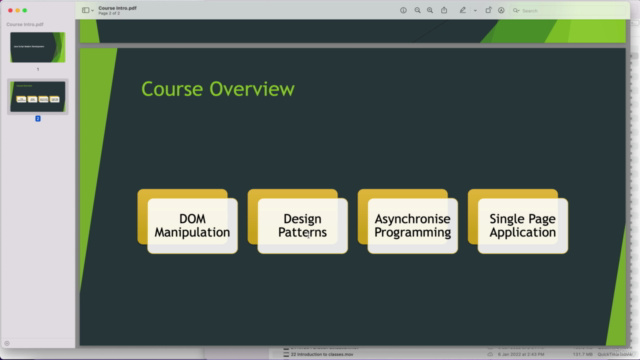640x360 pixels.
Task: Open the sidebar view options chevron
Action: coord(93,11)
